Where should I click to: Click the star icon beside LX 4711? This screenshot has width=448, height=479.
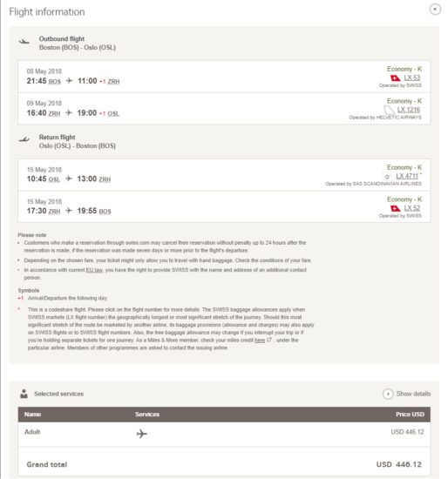(387, 177)
